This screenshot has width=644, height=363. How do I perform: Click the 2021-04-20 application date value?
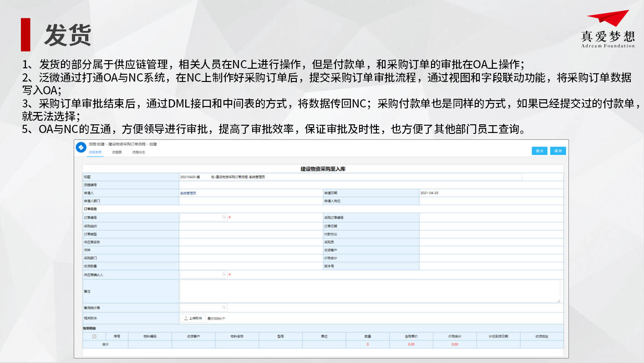(430, 193)
